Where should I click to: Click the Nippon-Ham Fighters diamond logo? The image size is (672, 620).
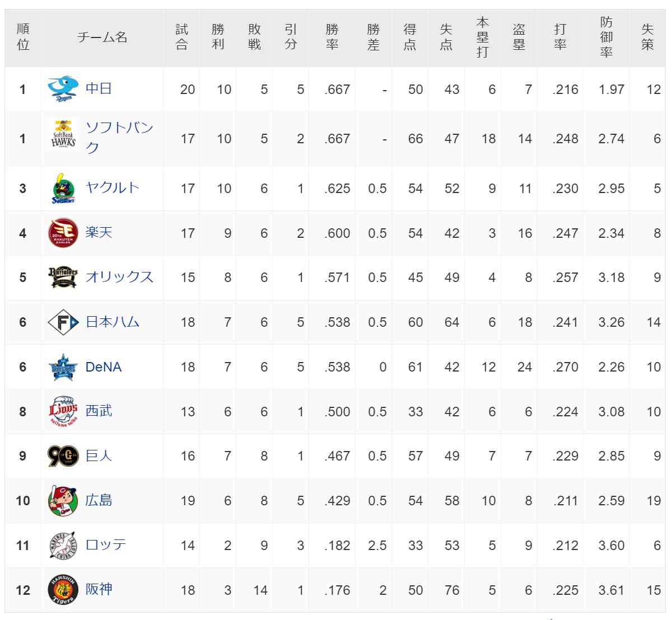tap(63, 322)
